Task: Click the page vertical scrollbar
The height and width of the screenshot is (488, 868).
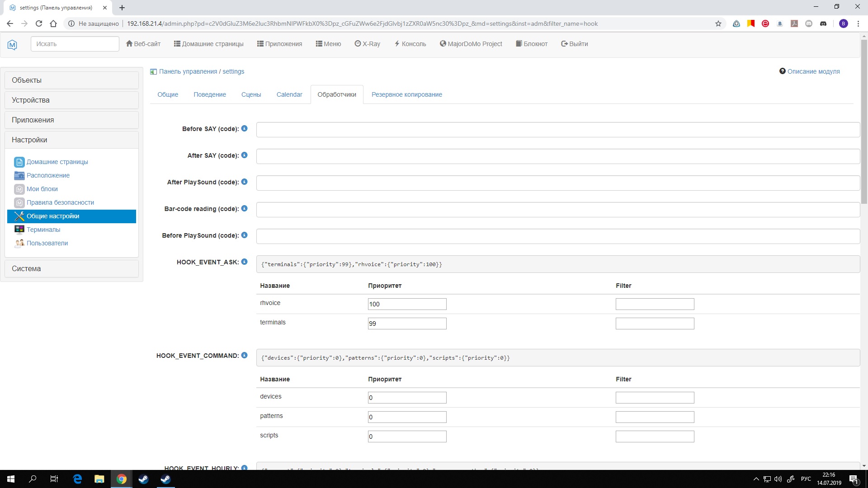Action: (864, 122)
